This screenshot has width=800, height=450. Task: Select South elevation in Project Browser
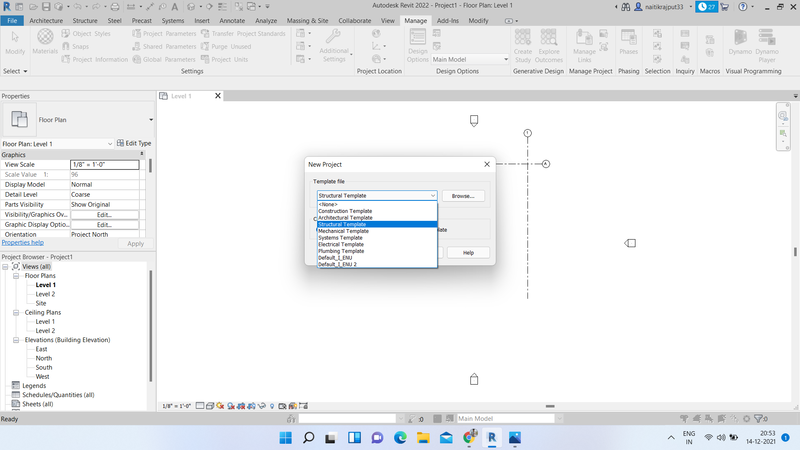pyautogui.click(x=44, y=367)
